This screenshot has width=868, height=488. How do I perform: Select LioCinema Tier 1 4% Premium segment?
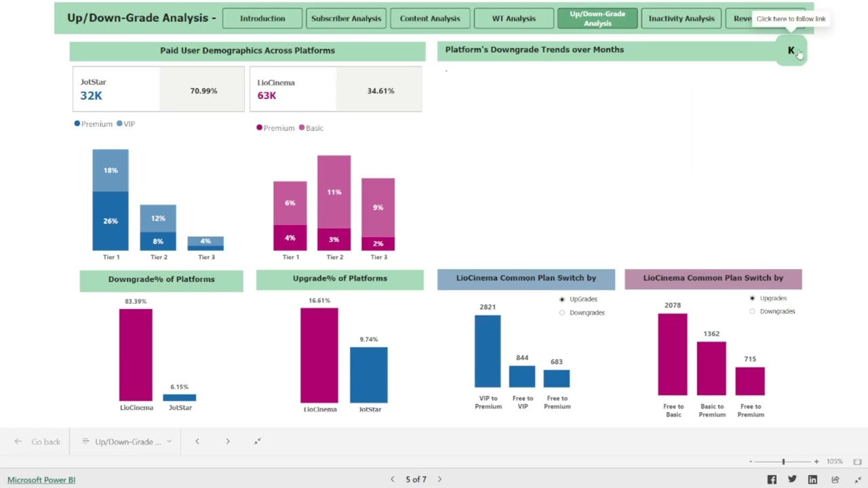pos(290,238)
